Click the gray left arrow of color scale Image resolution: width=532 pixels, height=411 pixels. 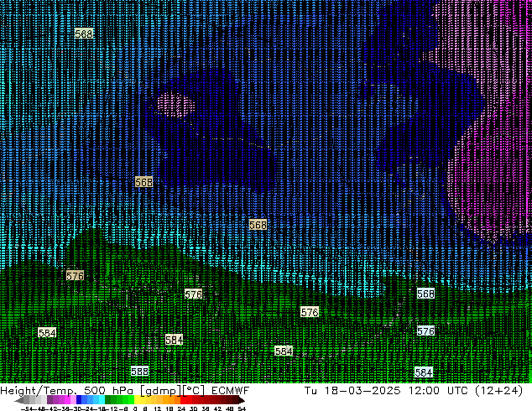click(19, 399)
